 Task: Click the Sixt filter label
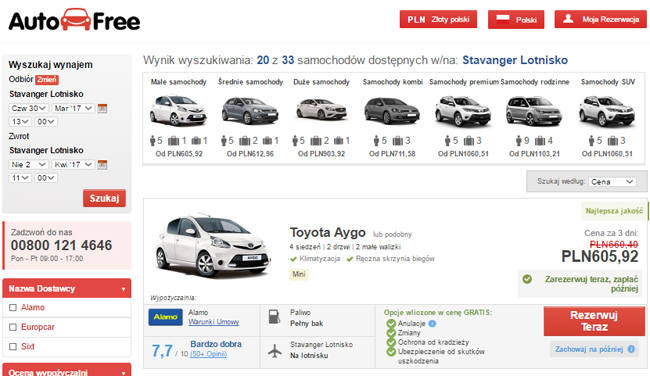[x=28, y=347]
